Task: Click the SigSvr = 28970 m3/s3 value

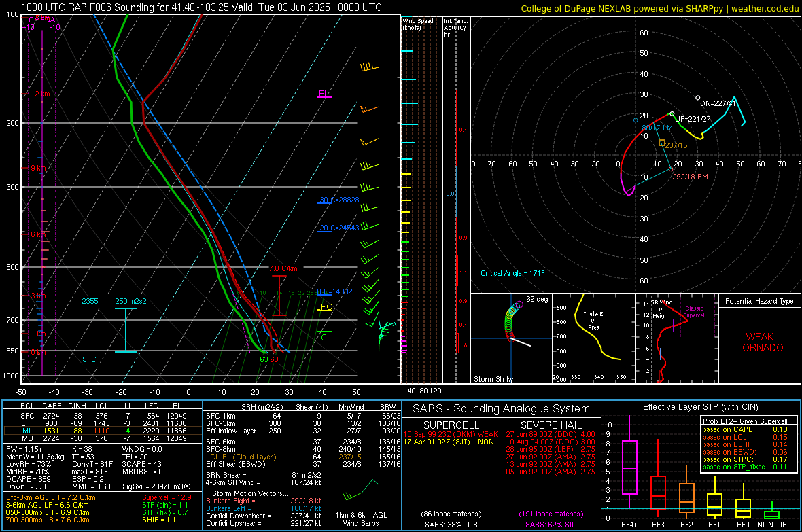Action: (x=158, y=486)
